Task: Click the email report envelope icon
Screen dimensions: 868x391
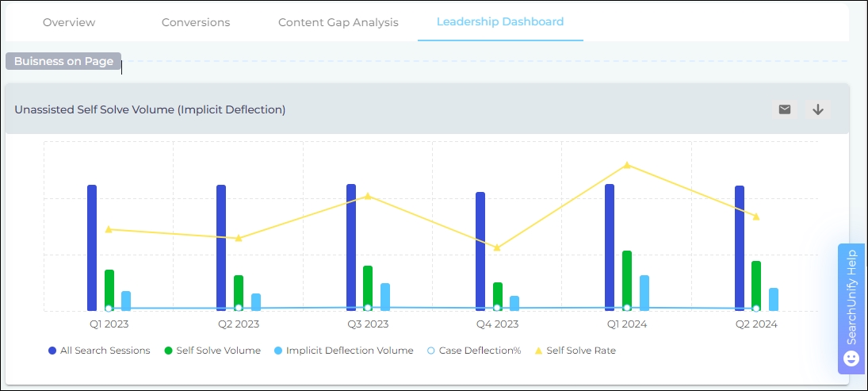Action: [784, 109]
